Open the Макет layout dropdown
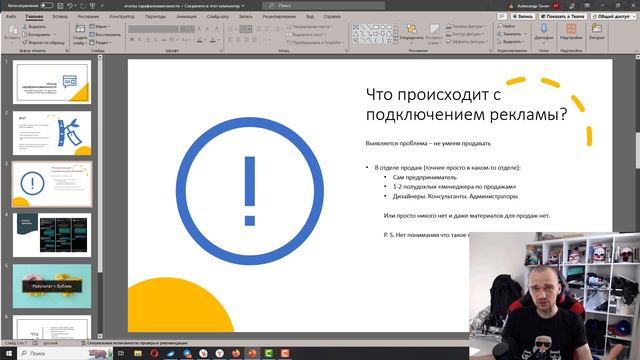The height and width of the screenshot is (360, 640). pos(100,27)
